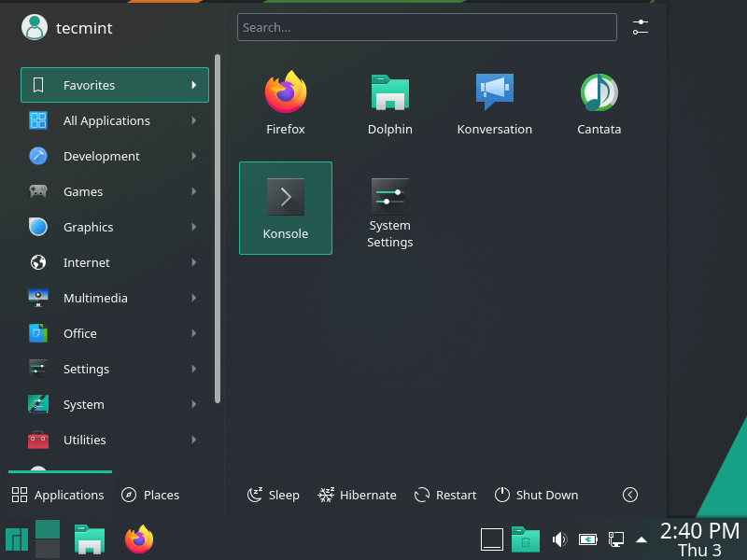Switch to the Places tab
Screen dimensions: 747x560
click(x=150, y=495)
